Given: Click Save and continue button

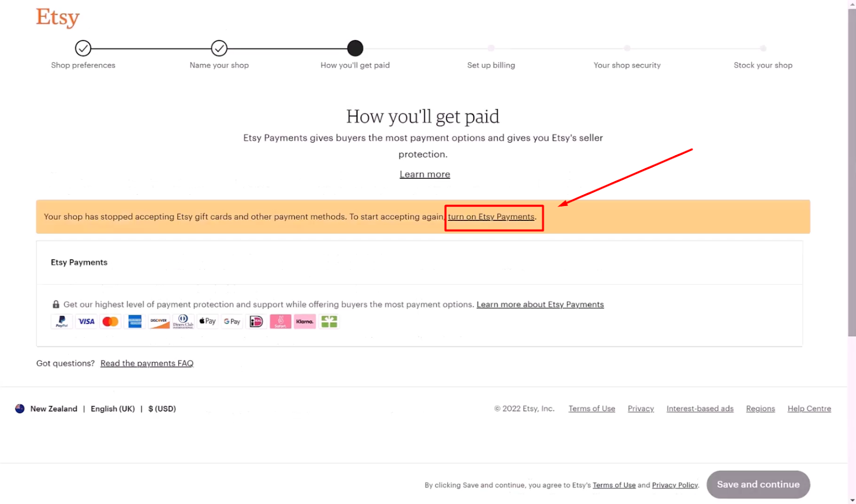Looking at the screenshot, I should point(758,485).
